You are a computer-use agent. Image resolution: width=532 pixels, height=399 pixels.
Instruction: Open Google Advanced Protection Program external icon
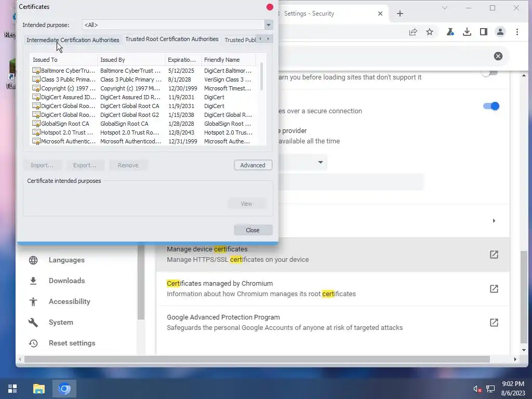pyautogui.click(x=494, y=322)
